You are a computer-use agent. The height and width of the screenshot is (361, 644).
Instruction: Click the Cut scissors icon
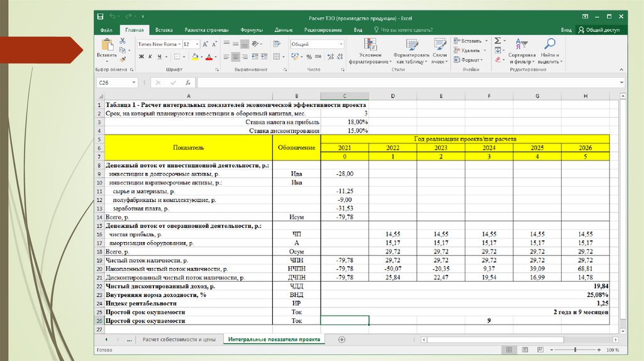123,41
